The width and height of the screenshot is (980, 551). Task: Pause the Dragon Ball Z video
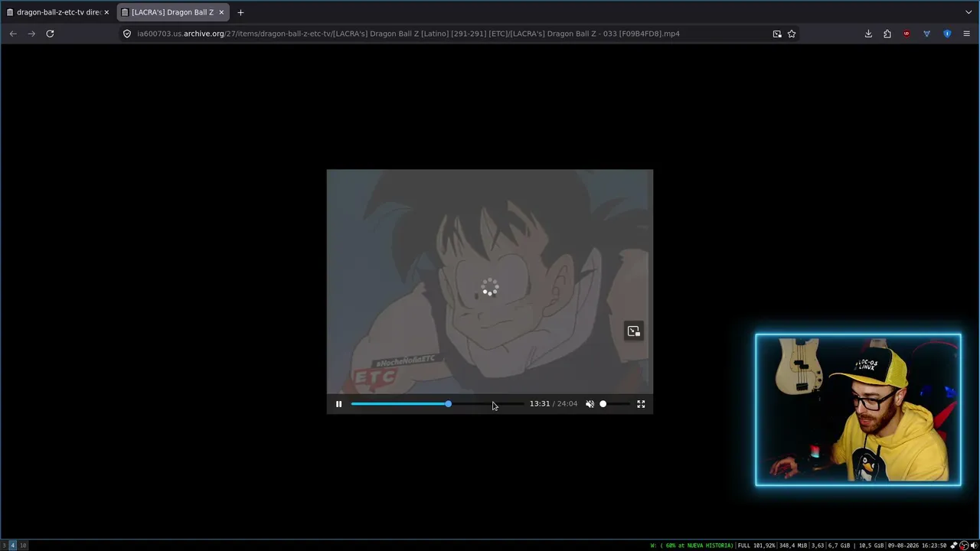click(338, 404)
